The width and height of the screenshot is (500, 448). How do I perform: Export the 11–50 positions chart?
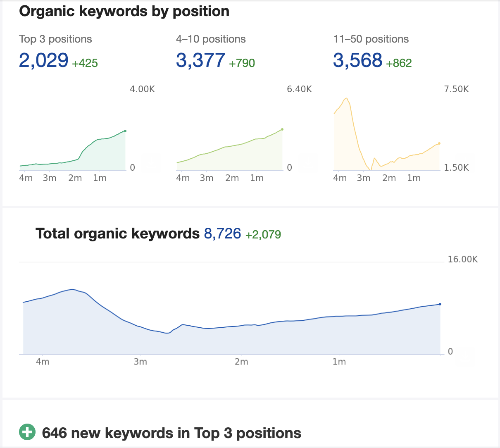pos(464,163)
